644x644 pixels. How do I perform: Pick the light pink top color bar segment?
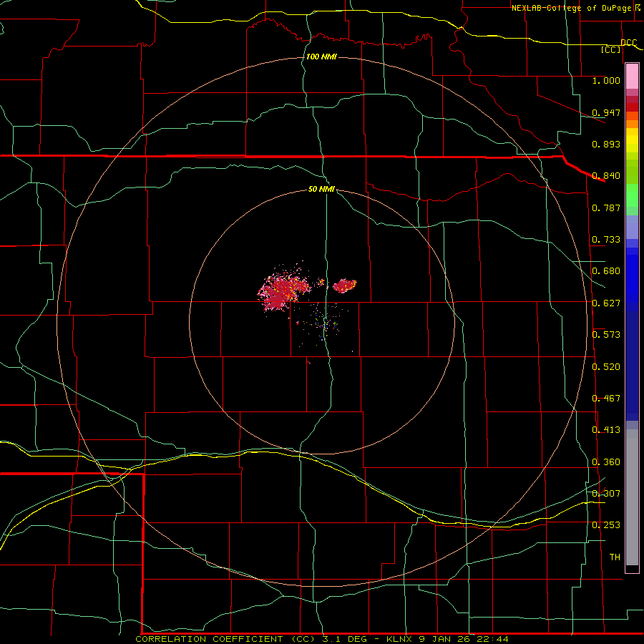pos(632,77)
